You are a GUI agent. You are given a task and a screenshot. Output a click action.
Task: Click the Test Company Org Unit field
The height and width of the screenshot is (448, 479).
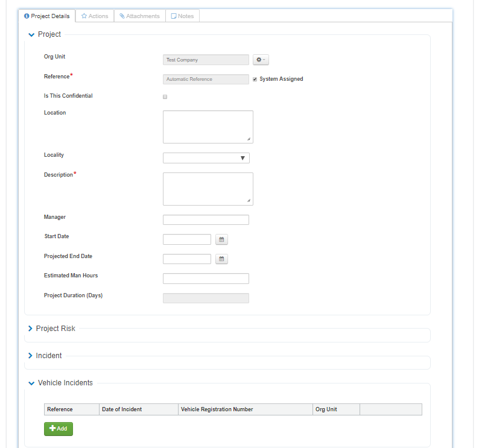pyautogui.click(x=206, y=60)
